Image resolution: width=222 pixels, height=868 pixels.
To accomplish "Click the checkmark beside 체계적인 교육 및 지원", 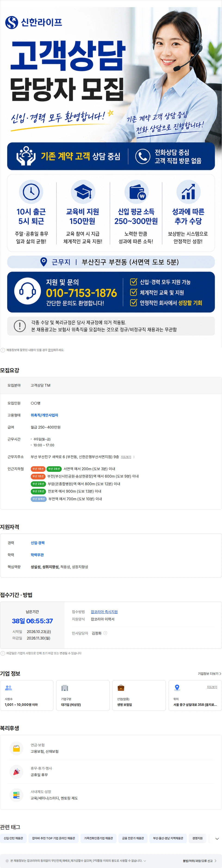I will tap(134, 292).
